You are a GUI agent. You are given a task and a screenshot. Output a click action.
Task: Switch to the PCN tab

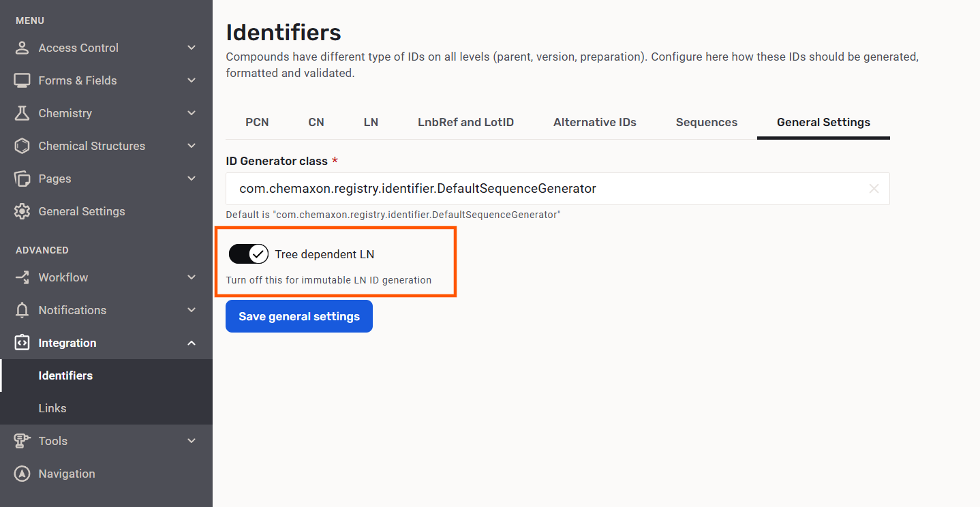(x=257, y=123)
